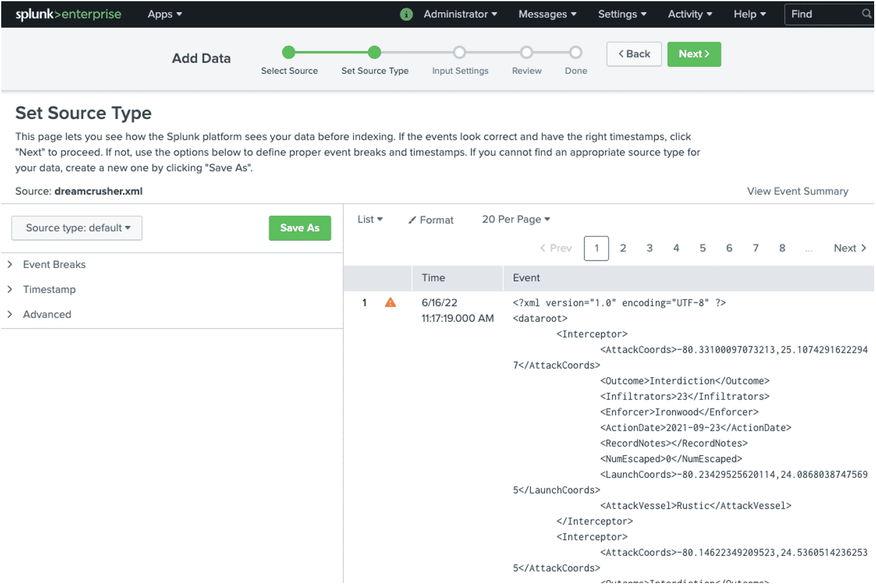Click the Set Source Type page heading
876x588 pixels.
coord(83,113)
